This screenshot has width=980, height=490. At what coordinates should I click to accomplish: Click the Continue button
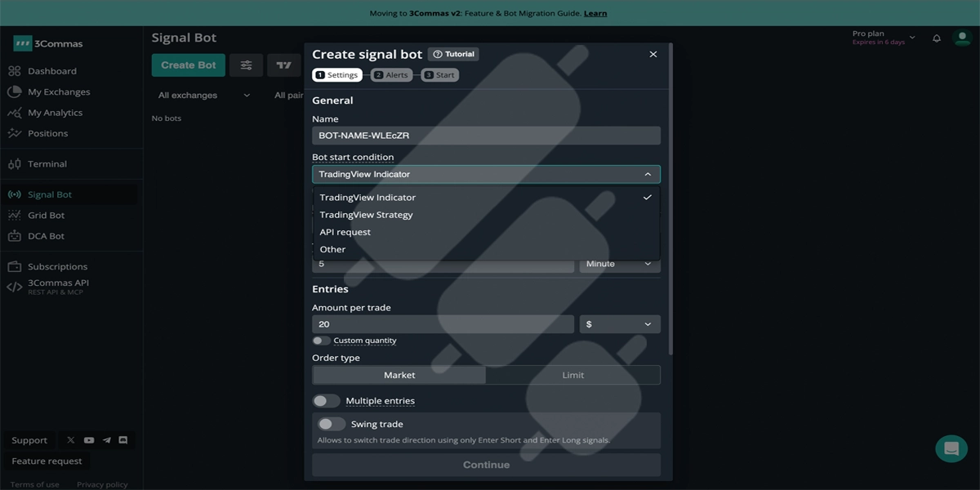point(486,465)
